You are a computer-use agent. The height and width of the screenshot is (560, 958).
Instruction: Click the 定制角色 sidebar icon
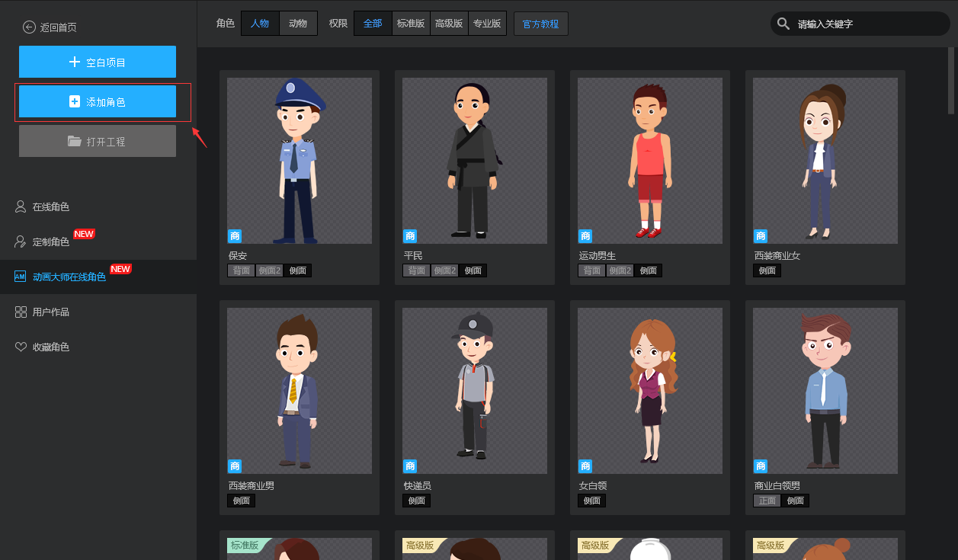coord(21,242)
